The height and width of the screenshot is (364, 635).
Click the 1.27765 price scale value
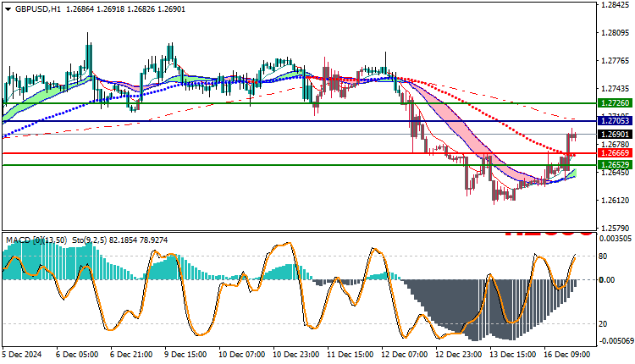(616, 61)
